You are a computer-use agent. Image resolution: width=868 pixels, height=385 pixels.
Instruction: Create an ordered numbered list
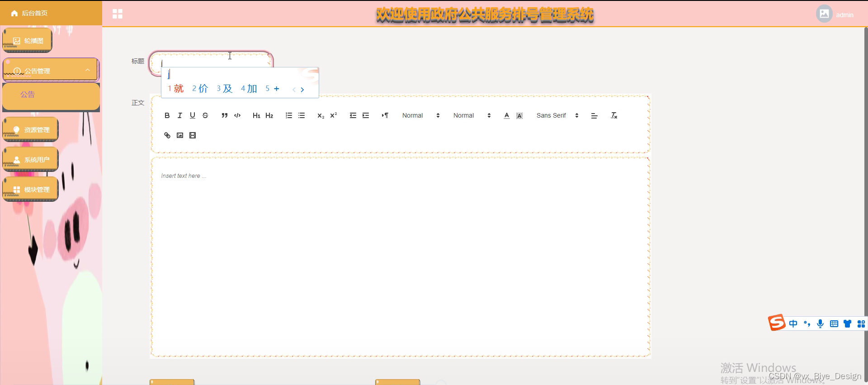pos(289,115)
